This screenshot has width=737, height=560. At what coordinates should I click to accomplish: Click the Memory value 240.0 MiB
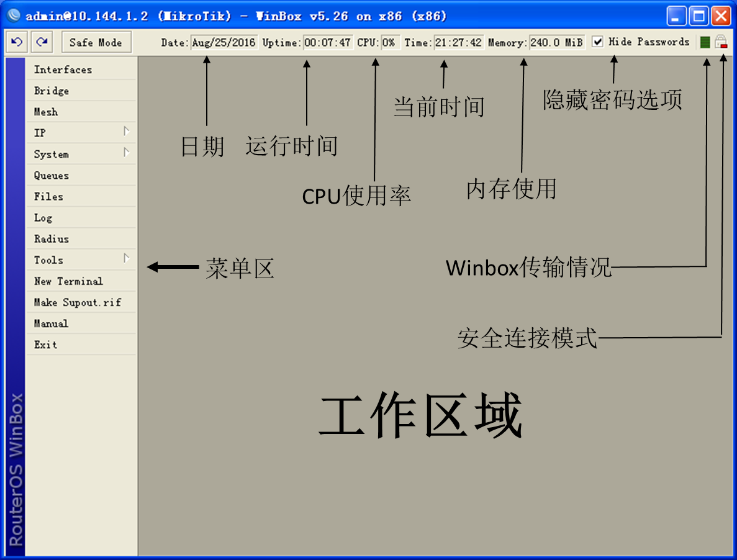point(557,42)
